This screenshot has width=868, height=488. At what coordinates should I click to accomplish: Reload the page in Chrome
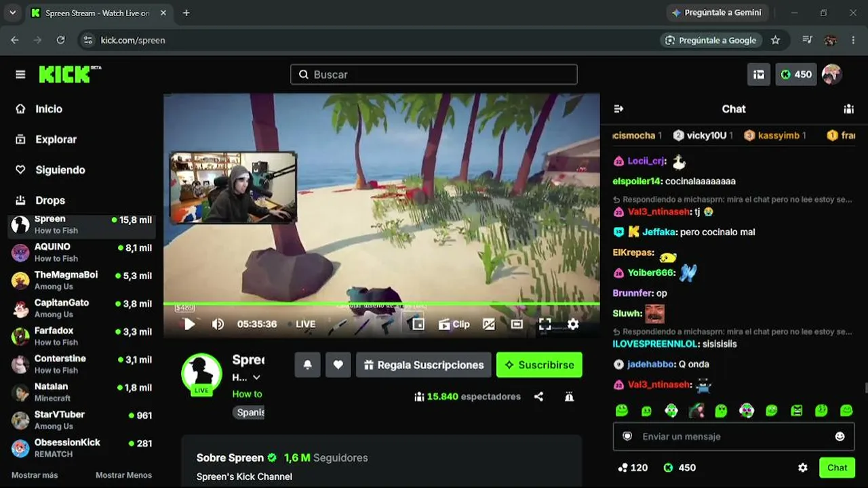coord(60,40)
